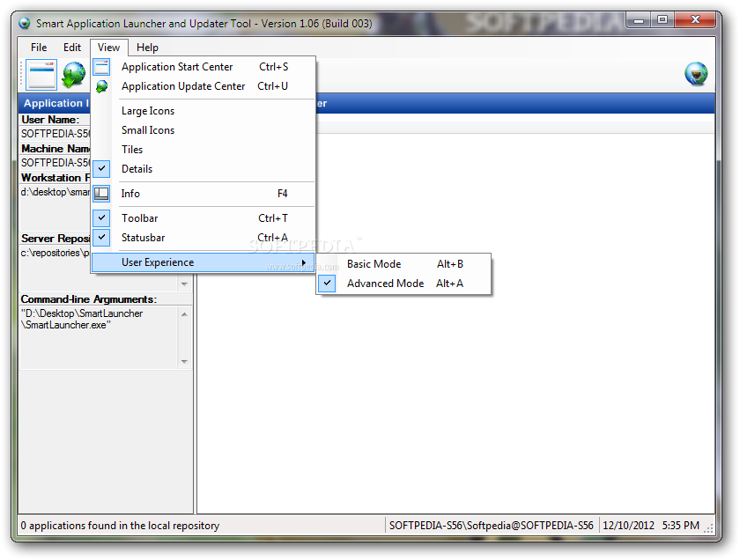Click the Application Update Center toolbar globe icon
This screenshot has height=560, width=740.
pyautogui.click(x=74, y=75)
